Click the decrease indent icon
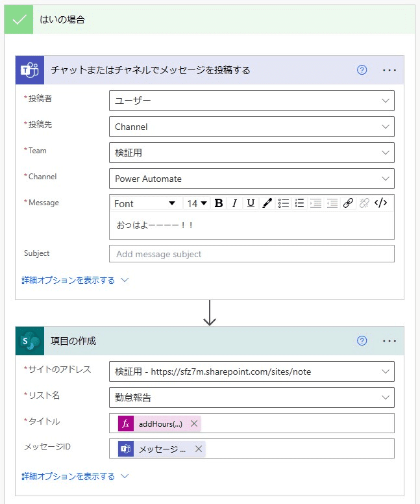The height and width of the screenshot is (504, 420). [x=332, y=203]
